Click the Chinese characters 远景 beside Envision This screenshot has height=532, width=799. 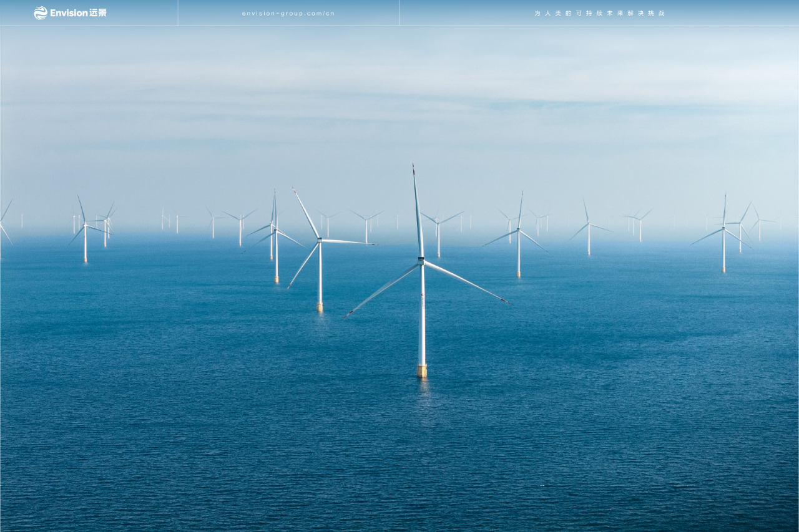[98, 13]
